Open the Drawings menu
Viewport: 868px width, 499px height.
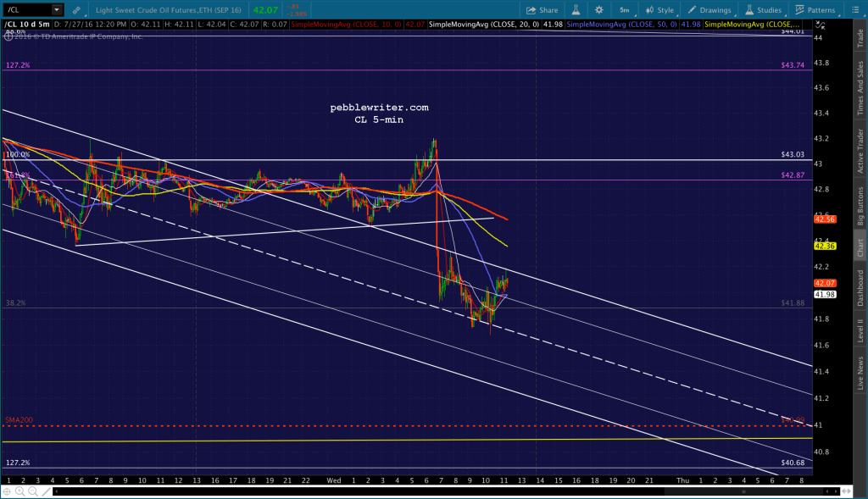click(x=709, y=10)
